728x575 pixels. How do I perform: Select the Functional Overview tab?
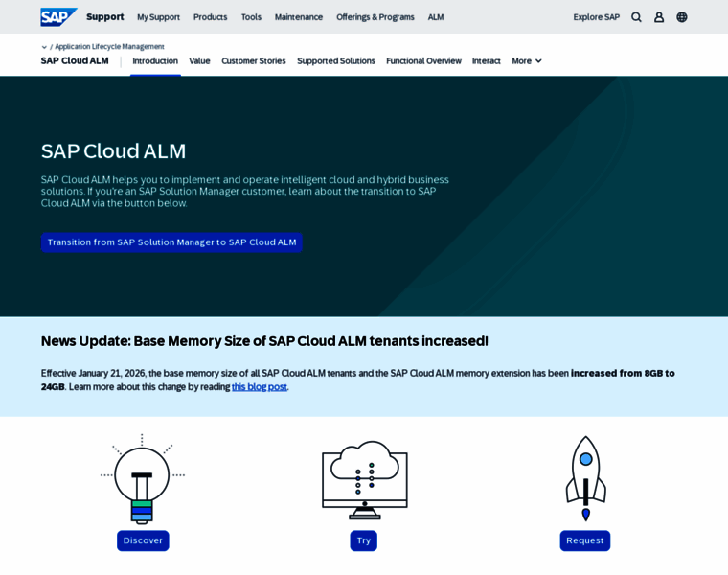tap(424, 60)
